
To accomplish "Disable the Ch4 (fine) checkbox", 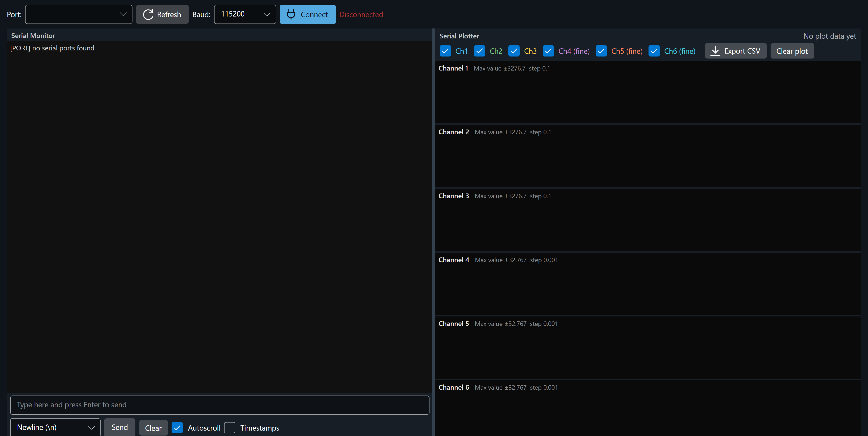I will (548, 51).
